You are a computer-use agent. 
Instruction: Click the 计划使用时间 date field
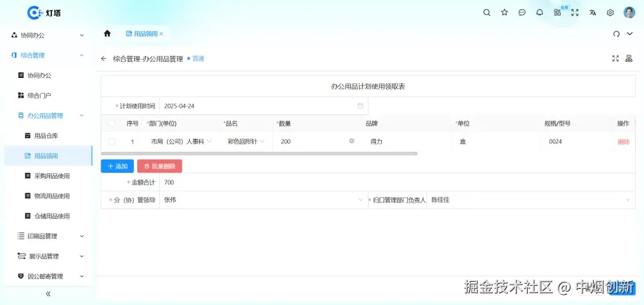(x=264, y=106)
